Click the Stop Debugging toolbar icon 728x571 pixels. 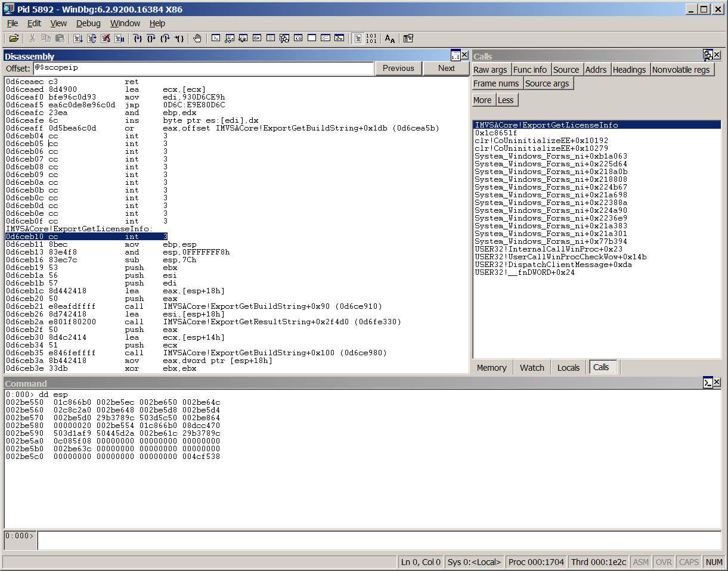(106, 38)
